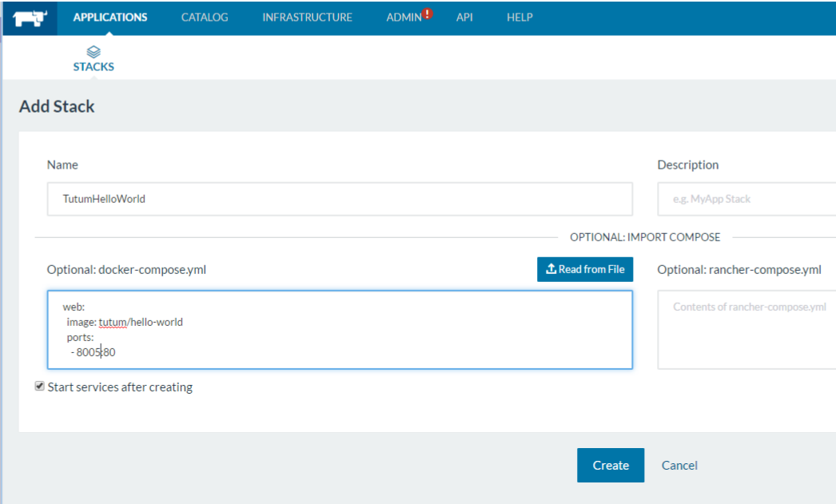836x504 pixels.
Task: Click the upload icon on Read from File
Action: tap(549, 269)
